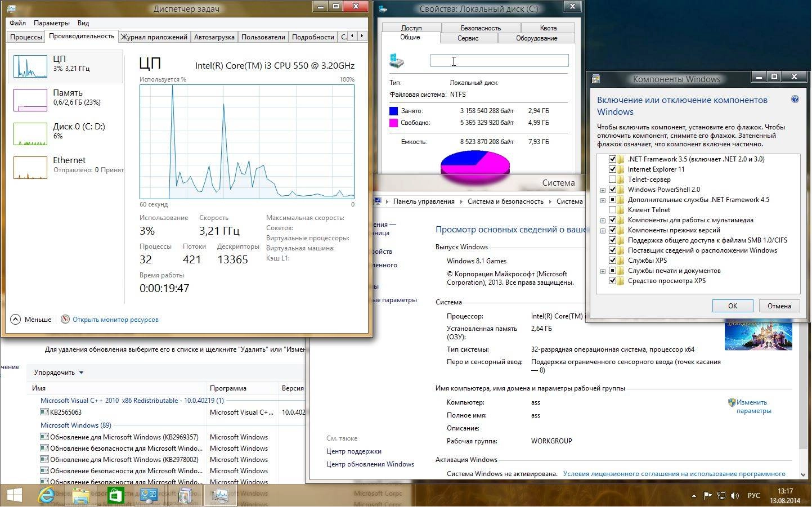The image size is (812, 507).
Task: Expand Компоненты для работы с мультимедиа
Action: click(x=603, y=221)
